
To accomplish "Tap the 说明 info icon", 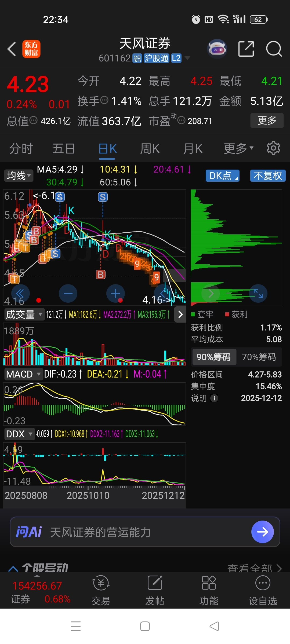I will (214, 398).
